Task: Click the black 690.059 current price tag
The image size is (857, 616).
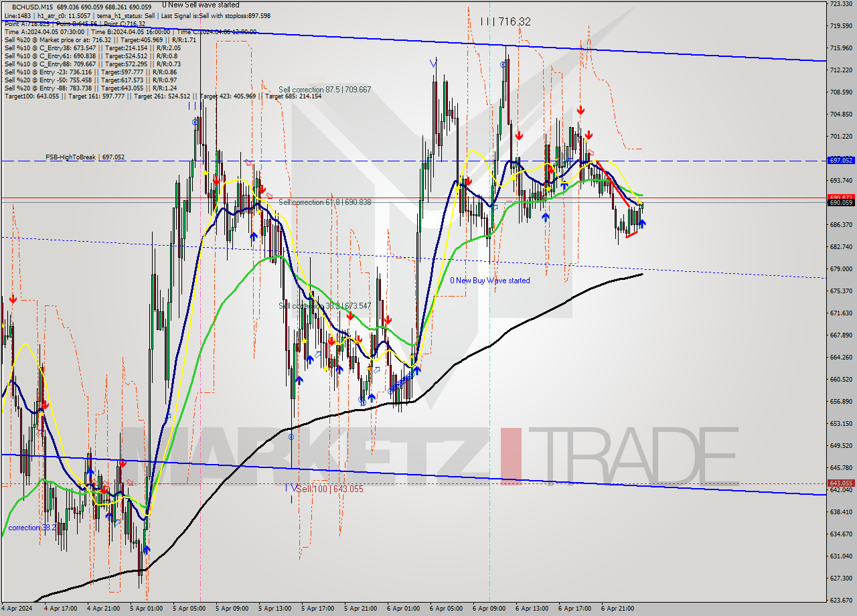Action: (841, 202)
